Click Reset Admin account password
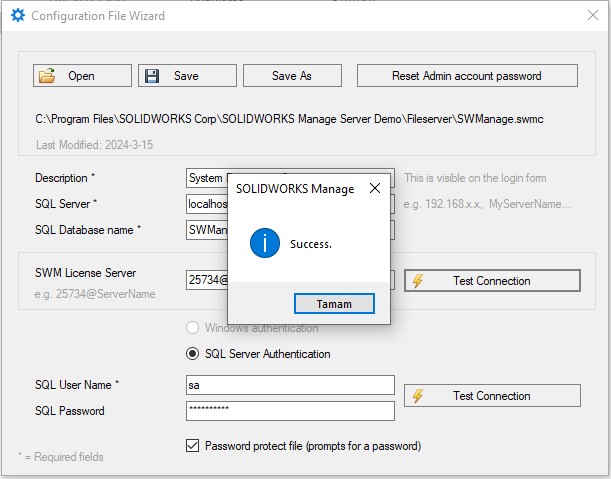611x479 pixels. (466, 76)
